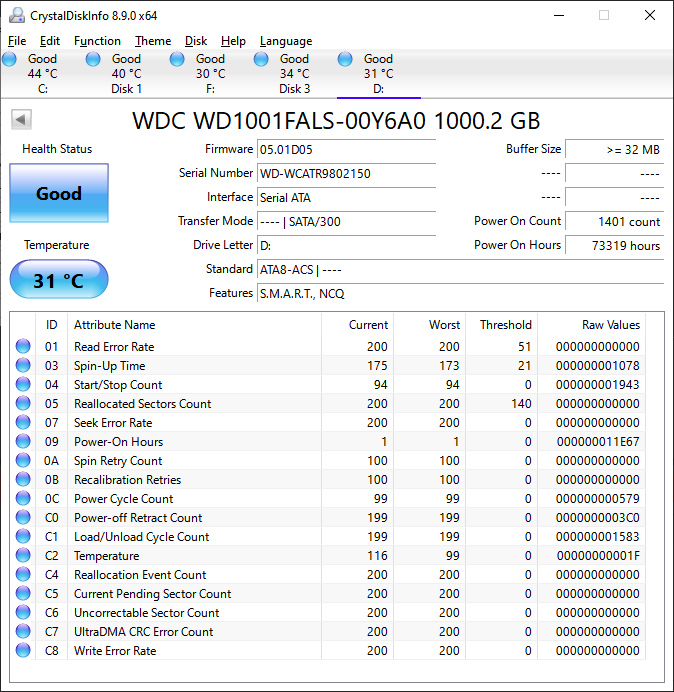Open the Theme menu
The image size is (674, 692).
[x=153, y=41]
